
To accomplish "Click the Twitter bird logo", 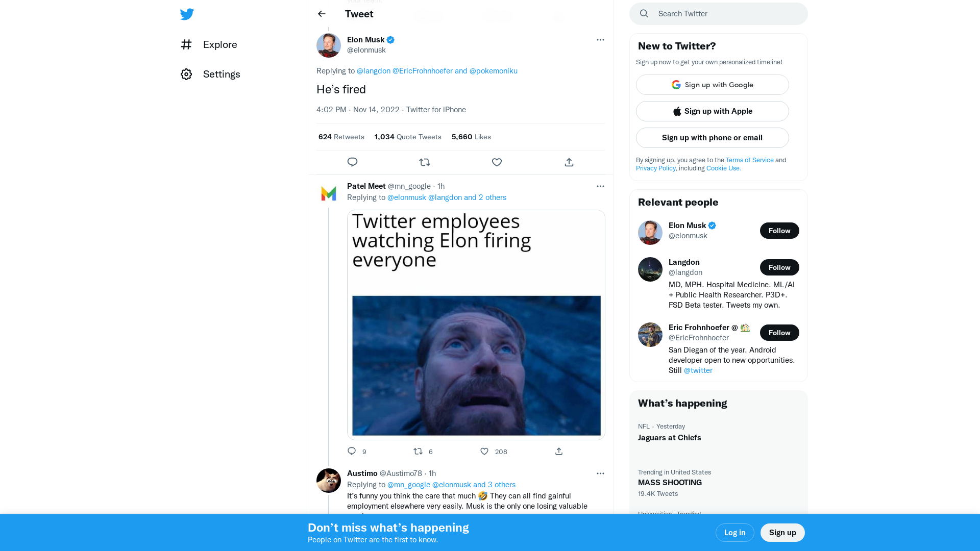I will [x=187, y=14].
